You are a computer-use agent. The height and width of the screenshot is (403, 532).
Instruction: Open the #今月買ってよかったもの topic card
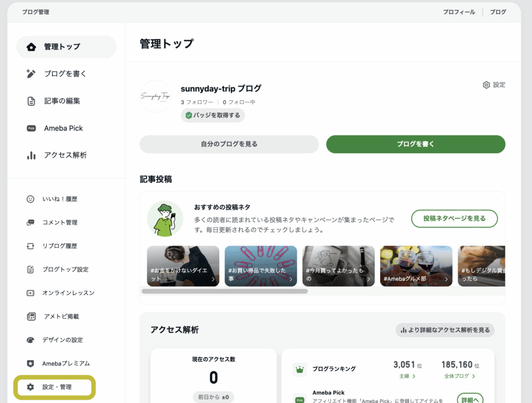pos(339,266)
